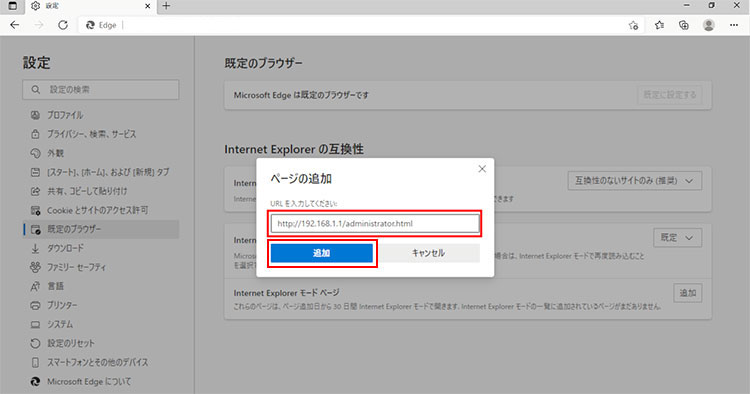Expand 互換性のないサイトのみ (推奨) dropdown
The image size is (750, 394).
(634, 181)
